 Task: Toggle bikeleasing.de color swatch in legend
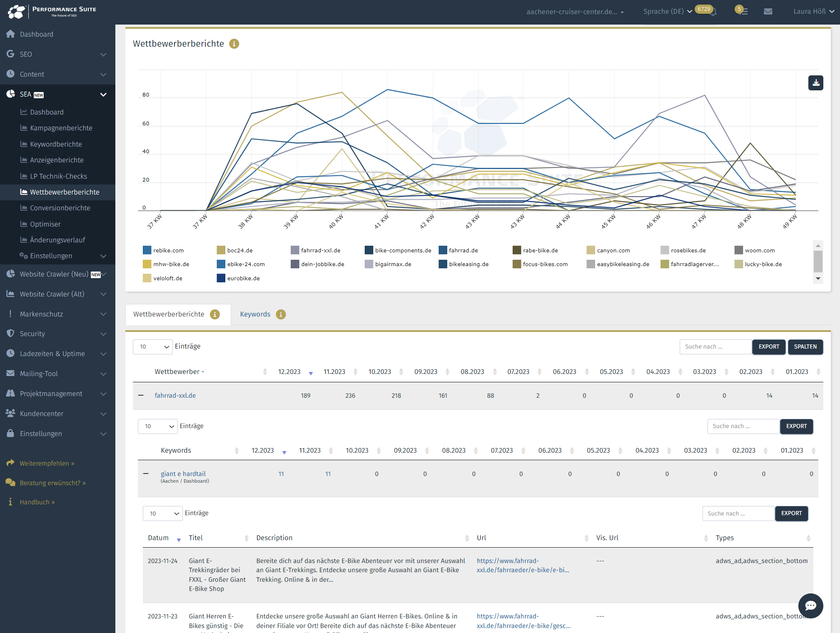coord(443,264)
